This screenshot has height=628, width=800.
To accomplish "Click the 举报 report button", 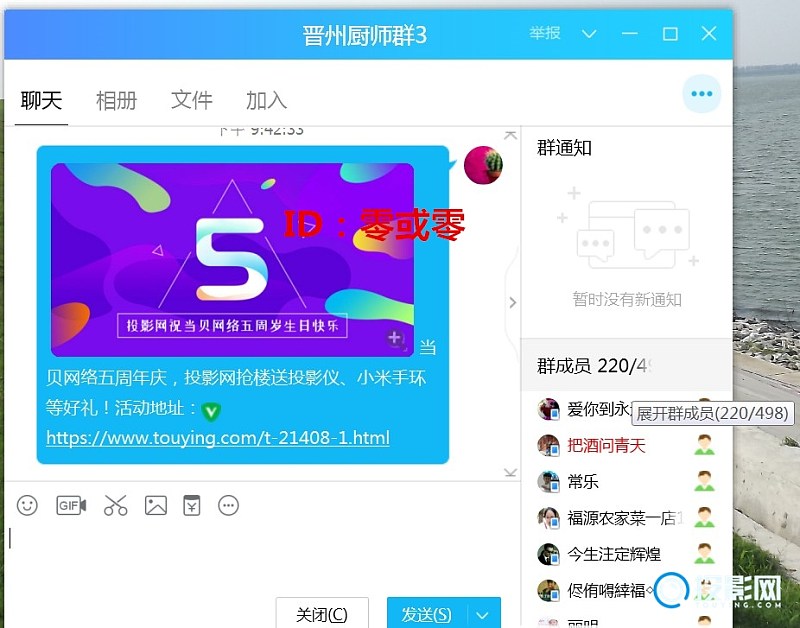I will (544, 34).
